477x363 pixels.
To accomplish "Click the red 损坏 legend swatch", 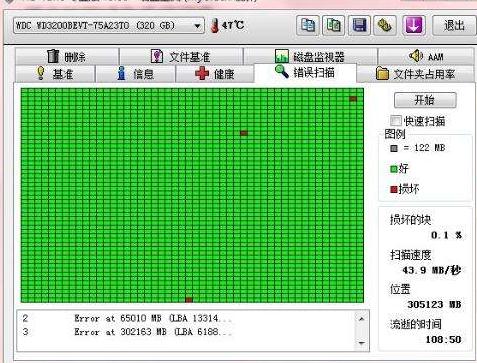I will click(394, 189).
